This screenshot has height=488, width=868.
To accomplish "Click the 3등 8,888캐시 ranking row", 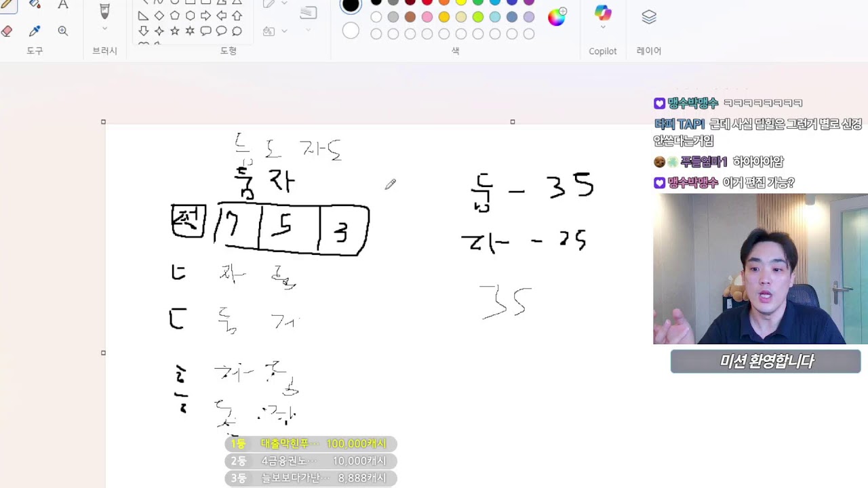I will click(311, 479).
